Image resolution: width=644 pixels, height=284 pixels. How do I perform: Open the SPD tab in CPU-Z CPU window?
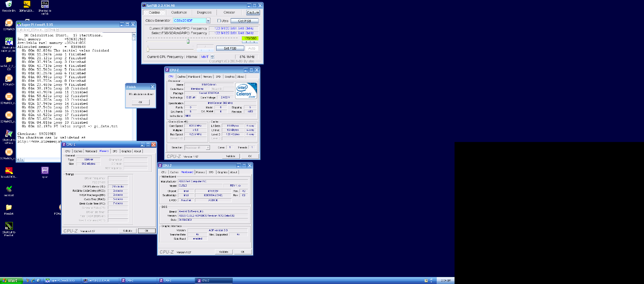coord(218,77)
